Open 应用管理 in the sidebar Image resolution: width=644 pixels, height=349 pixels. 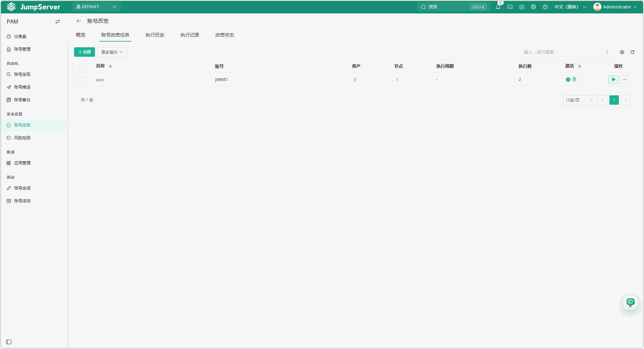click(34, 163)
